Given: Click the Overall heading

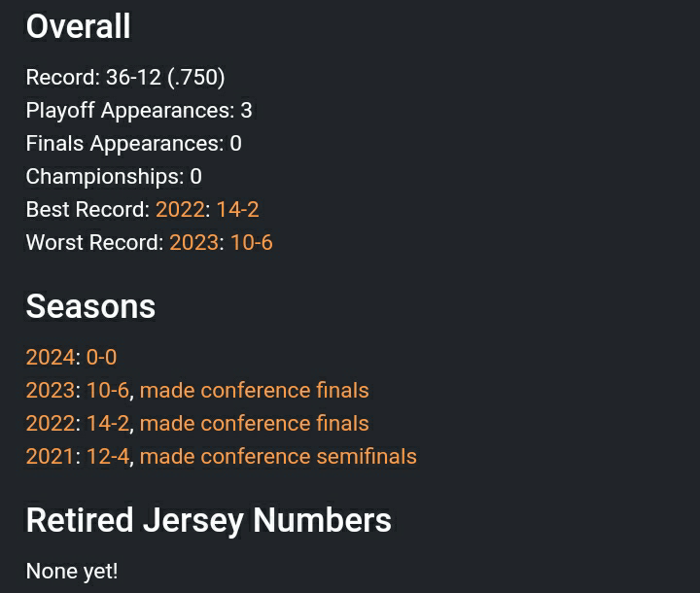Looking at the screenshot, I should pyautogui.click(x=78, y=26).
